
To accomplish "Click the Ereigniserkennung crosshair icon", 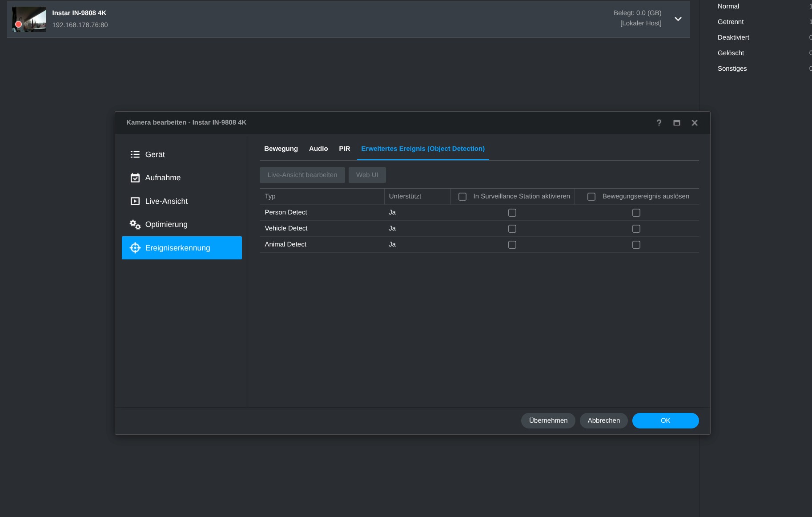I will tap(135, 248).
